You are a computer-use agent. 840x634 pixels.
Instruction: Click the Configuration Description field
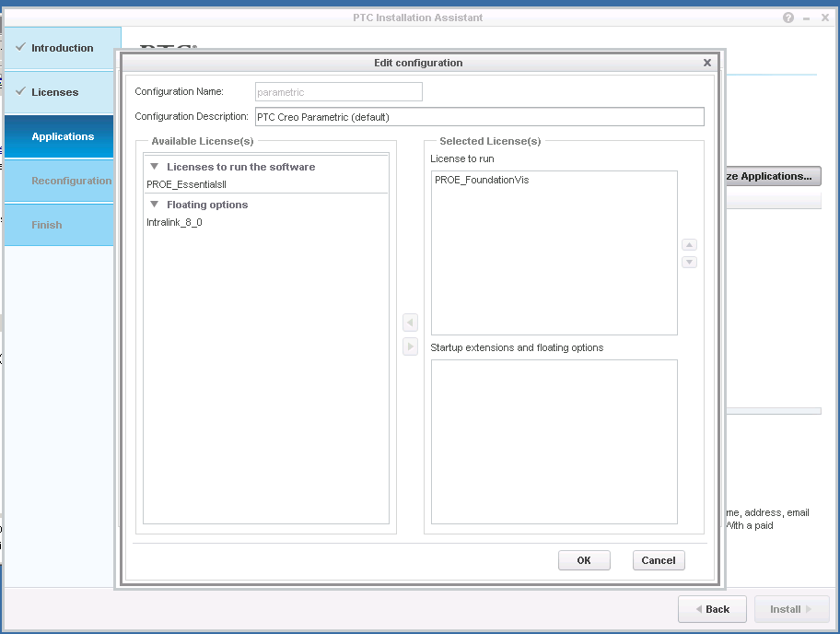[x=480, y=117]
